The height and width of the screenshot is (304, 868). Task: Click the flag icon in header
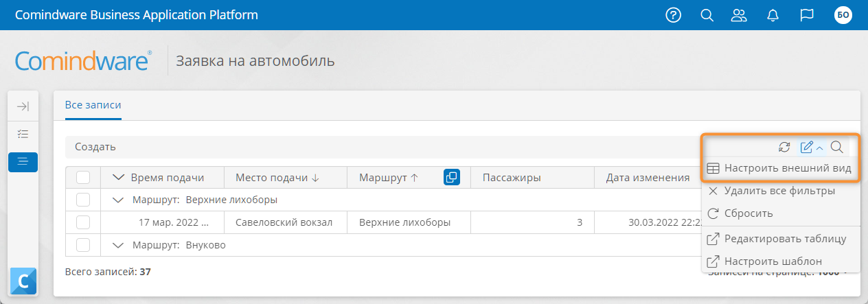(x=807, y=15)
